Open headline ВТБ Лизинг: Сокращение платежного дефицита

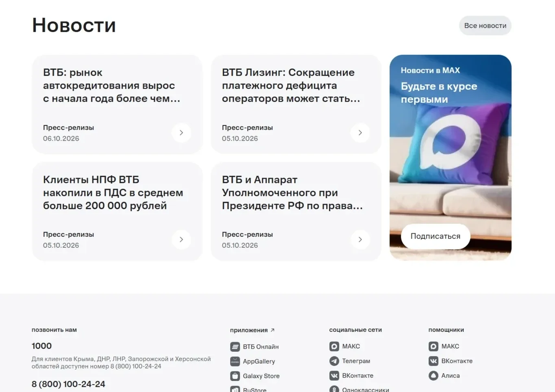[x=291, y=85]
